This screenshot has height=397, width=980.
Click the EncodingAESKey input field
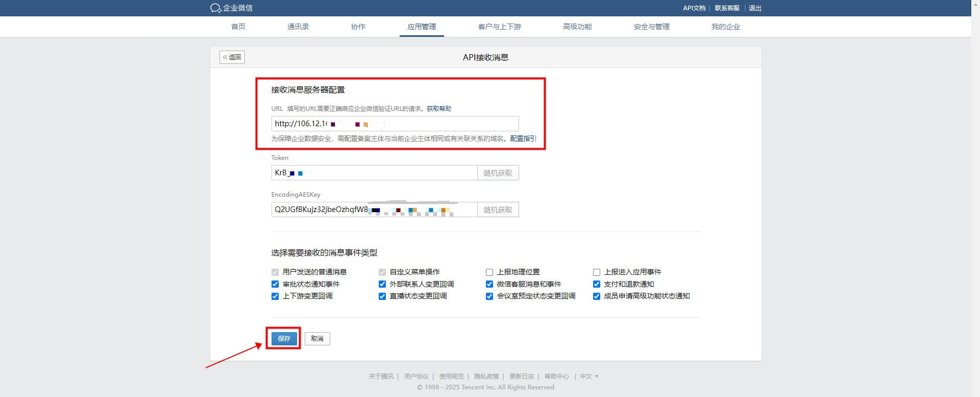pyautogui.click(x=374, y=209)
